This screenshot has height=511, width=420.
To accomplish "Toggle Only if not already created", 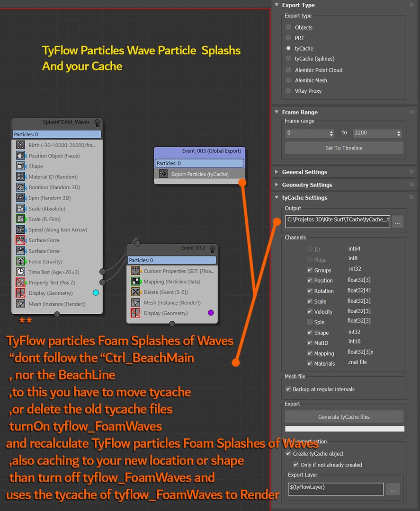I will pos(296,465).
